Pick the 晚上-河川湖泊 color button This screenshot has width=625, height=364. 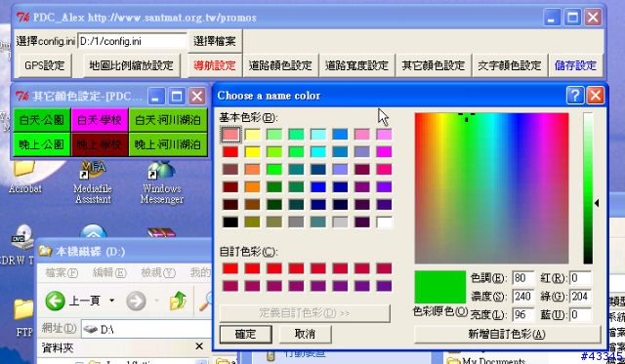tap(168, 144)
